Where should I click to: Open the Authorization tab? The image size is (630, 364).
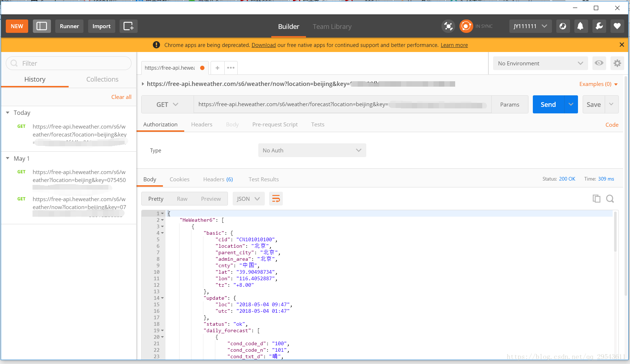pos(160,124)
